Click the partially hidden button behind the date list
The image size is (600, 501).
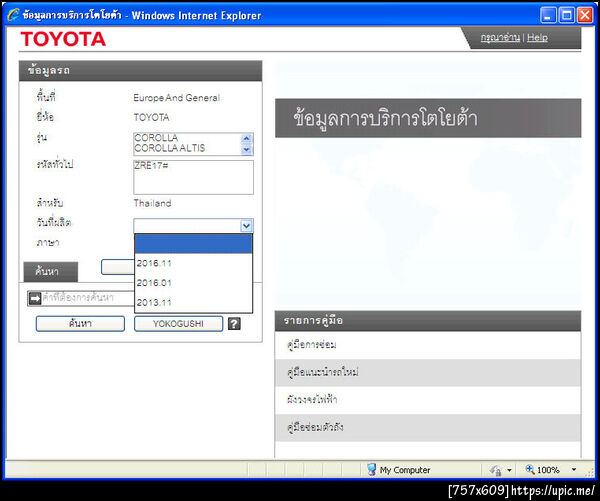[x=118, y=267]
